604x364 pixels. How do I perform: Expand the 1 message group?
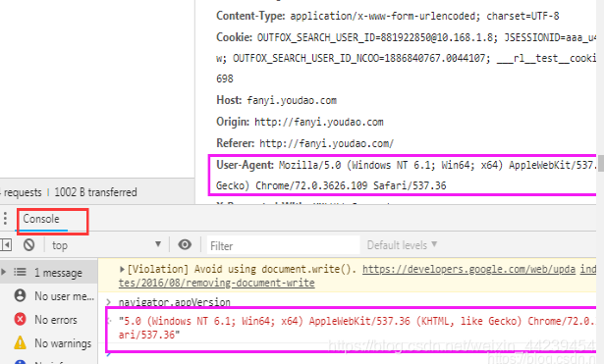click(4, 272)
